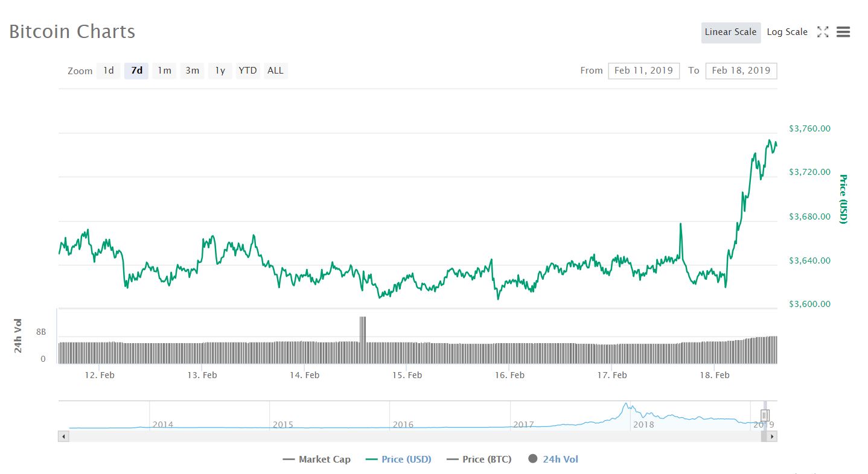This screenshot has width=868, height=474.
Task: Click the 8B volume axis label
Action: (x=41, y=332)
